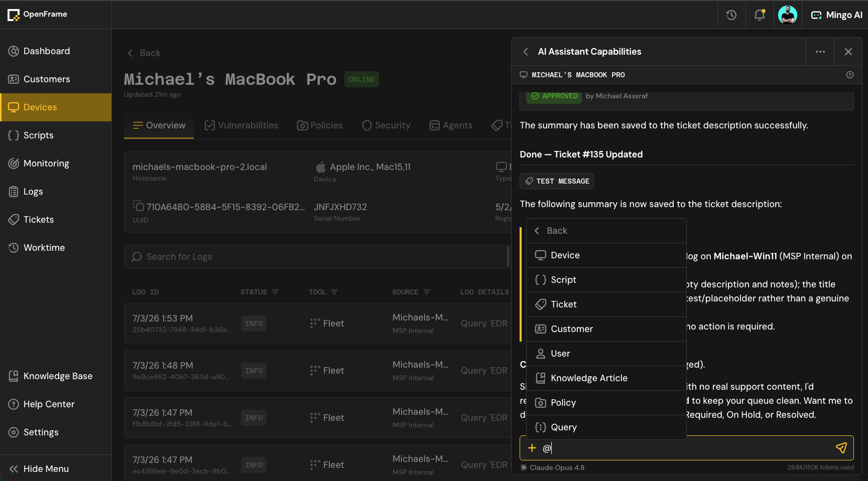Open notifications bell
This screenshot has height=481, width=868.
coord(760,15)
